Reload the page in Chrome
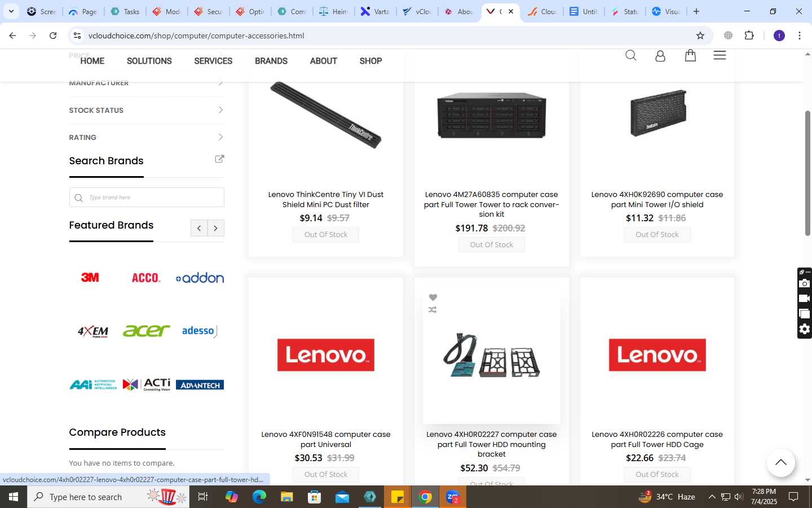The width and height of the screenshot is (812, 508). [53, 36]
